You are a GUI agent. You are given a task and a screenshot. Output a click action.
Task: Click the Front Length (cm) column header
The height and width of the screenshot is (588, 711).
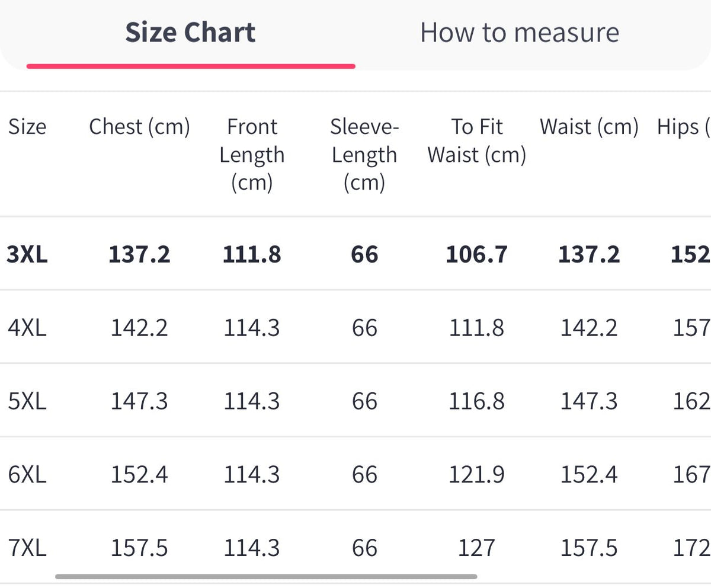(x=252, y=154)
